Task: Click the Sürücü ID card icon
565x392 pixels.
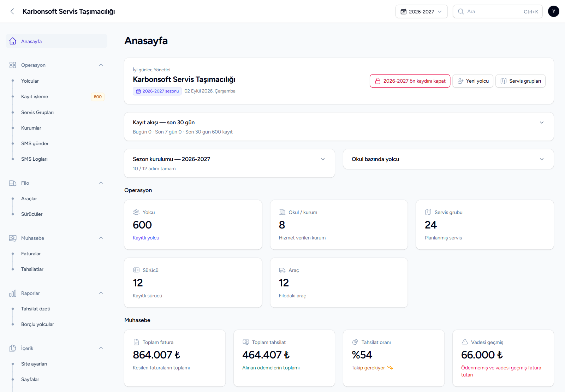Action: (136, 270)
